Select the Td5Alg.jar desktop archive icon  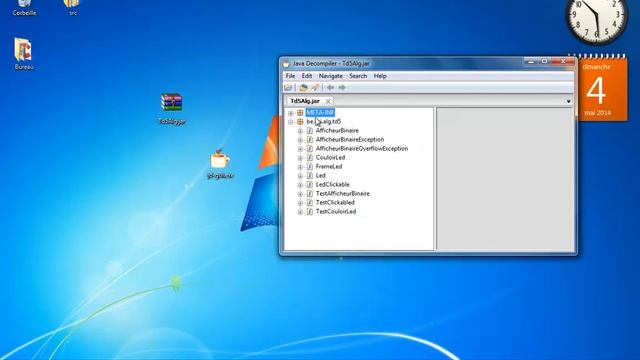pos(171,103)
